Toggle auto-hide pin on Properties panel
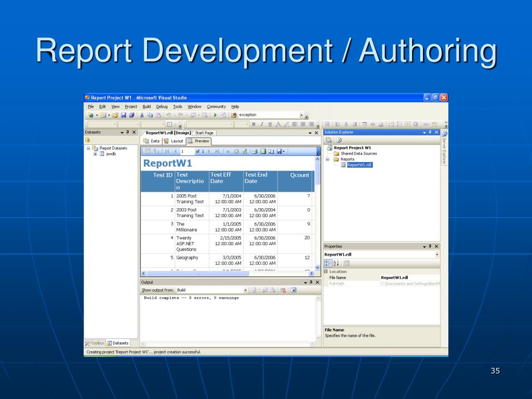Screen dimensions: 532x399 click(x=430, y=246)
